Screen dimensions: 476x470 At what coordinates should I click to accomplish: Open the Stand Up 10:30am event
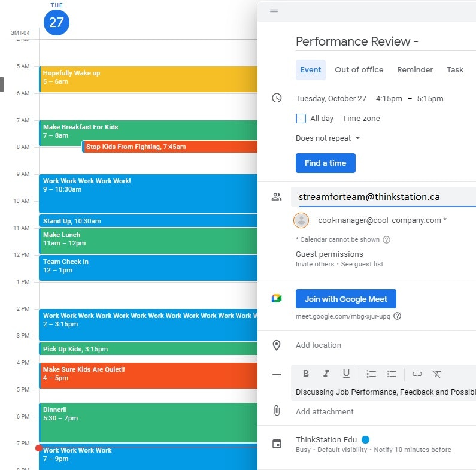148,221
